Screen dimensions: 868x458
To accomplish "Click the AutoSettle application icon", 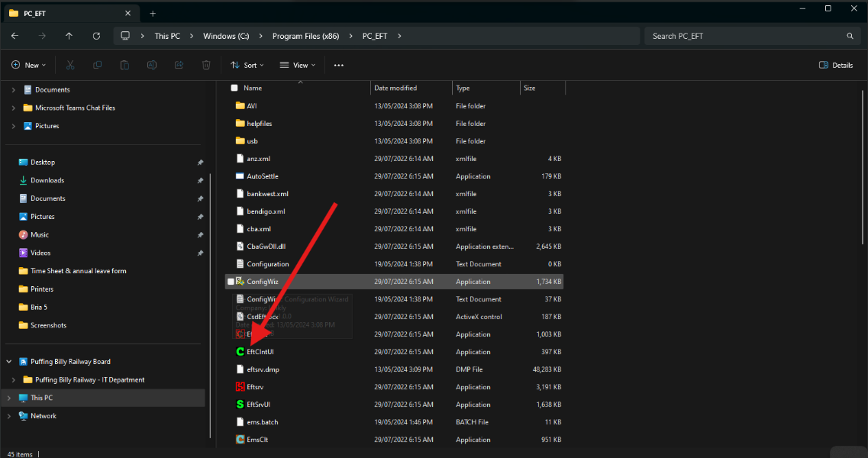I will (240, 176).
